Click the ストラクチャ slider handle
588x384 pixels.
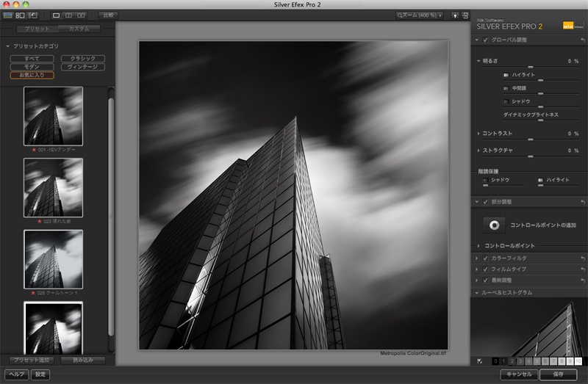click(530, 156)
